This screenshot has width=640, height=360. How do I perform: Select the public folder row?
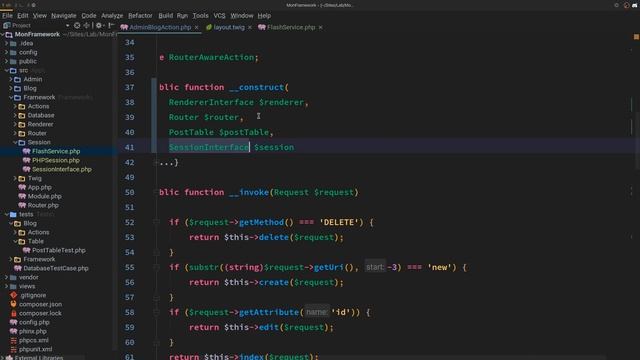(28, 61)
